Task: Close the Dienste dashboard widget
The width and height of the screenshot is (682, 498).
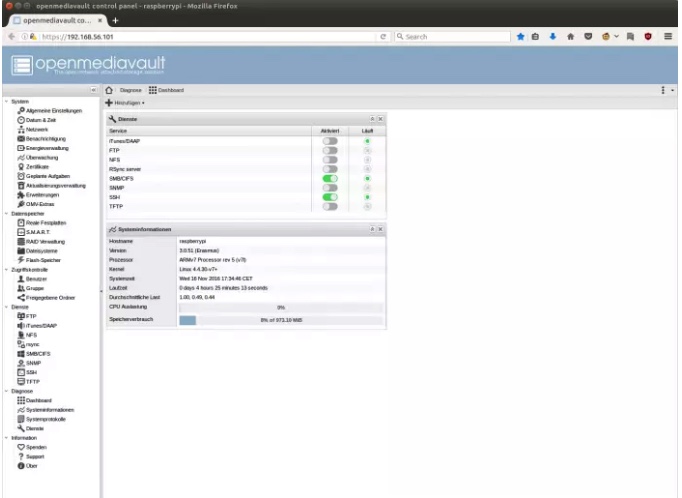Action: coord(381,119)
